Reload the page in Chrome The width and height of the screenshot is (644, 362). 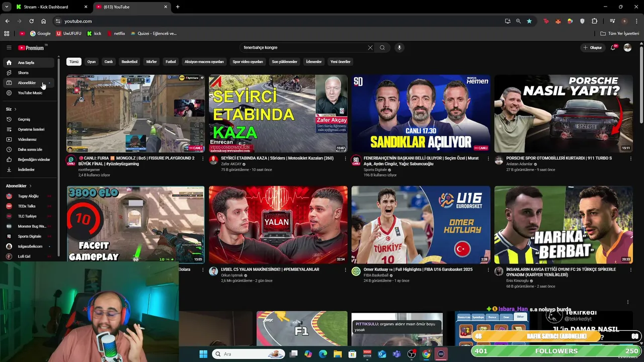click(31, 21)
